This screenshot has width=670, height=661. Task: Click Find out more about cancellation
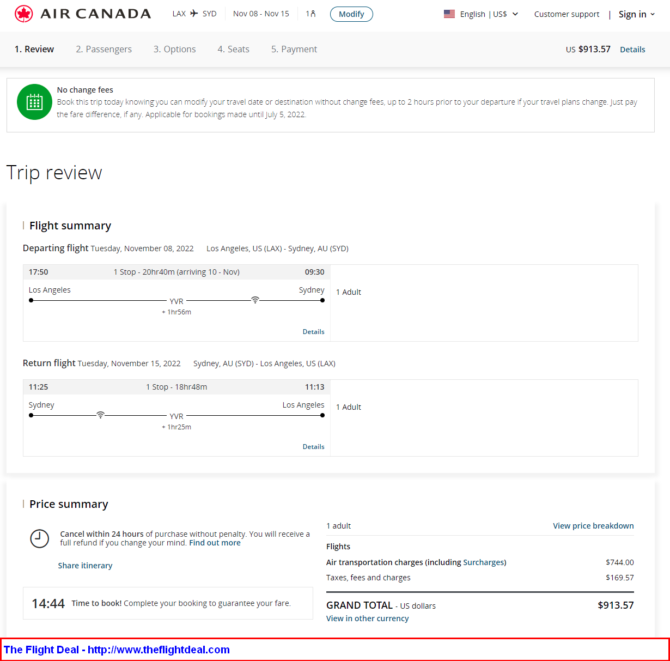[x=215, y=543]
